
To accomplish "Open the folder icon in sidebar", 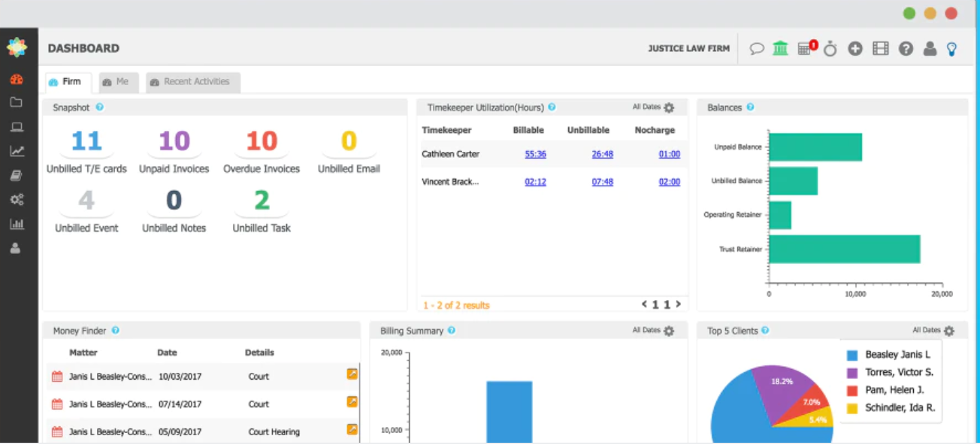I will pyautogui.click(x=16, y=102).
